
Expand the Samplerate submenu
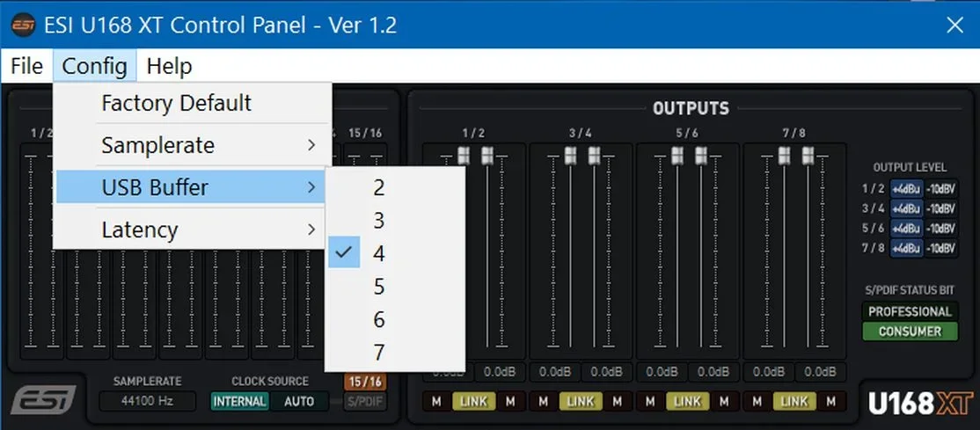click(x=192, y=146)
